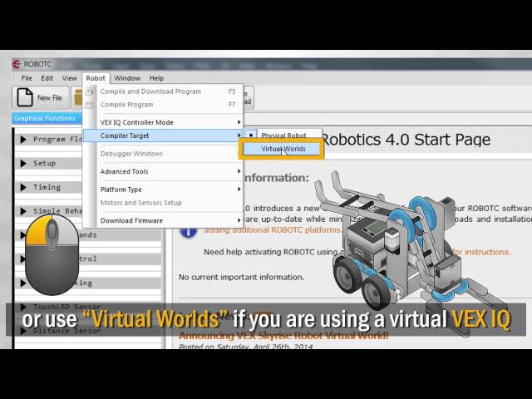Screen dimensions: 532x399
Task: Click the New File toolbar button
Action: 41,97
